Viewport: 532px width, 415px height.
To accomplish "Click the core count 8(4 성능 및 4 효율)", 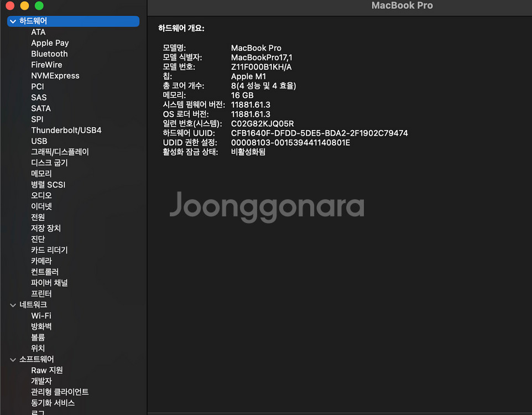I will coord(263,86).
